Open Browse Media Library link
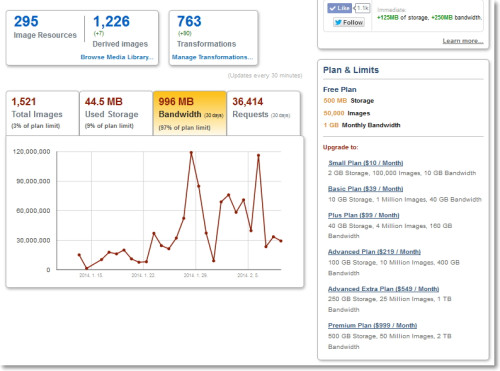Screen dimensions: 500x371 tap(117, 57)
